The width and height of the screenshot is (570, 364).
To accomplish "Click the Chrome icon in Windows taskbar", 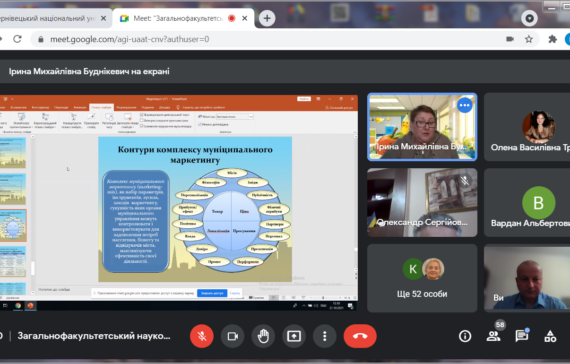I will tap(17, 305).
